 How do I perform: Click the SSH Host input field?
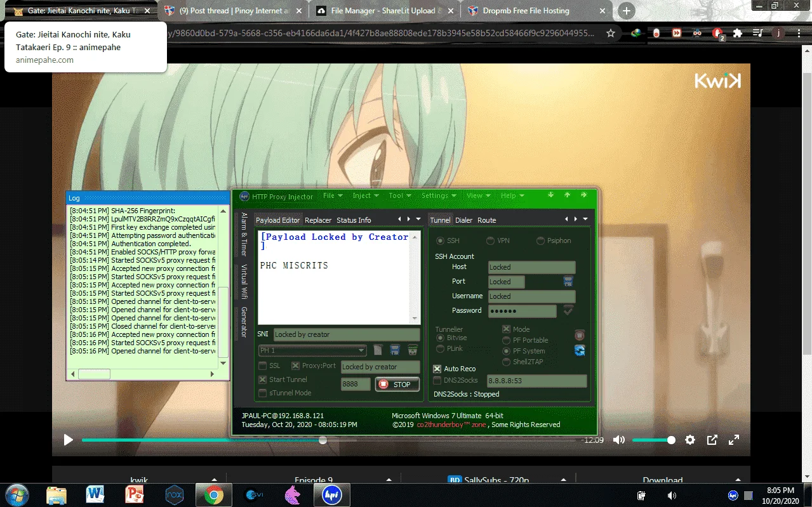point(531,267)
